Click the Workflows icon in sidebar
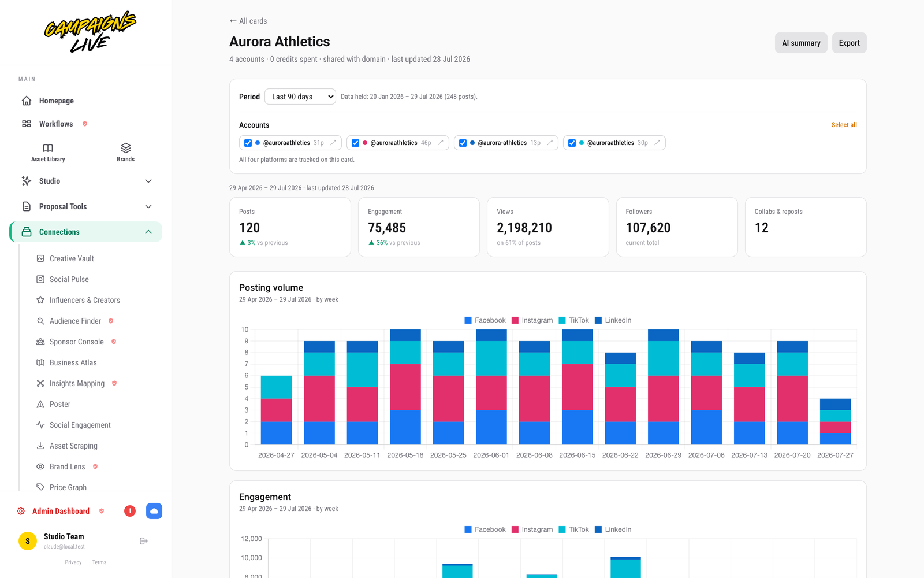924x578 pixels. (27, 124)
